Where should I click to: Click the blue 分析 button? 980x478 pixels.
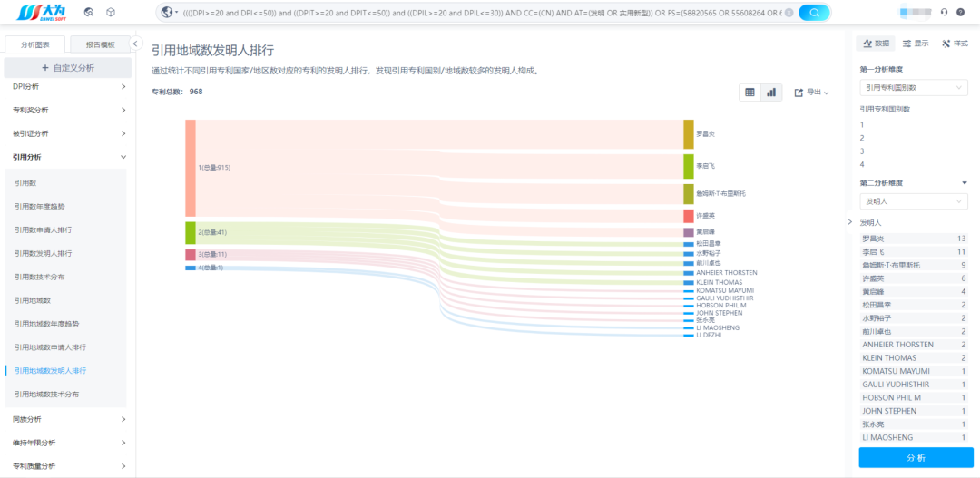coord(916,457)
